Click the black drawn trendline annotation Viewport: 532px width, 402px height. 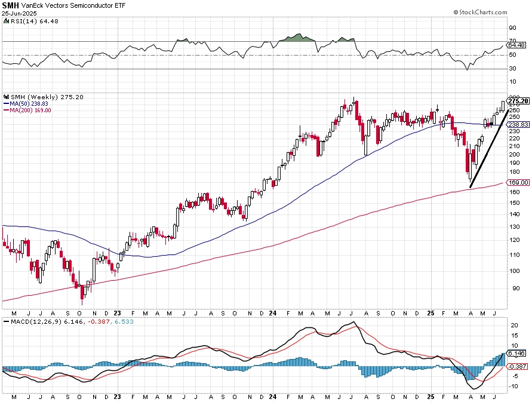[x=489, y=148]
